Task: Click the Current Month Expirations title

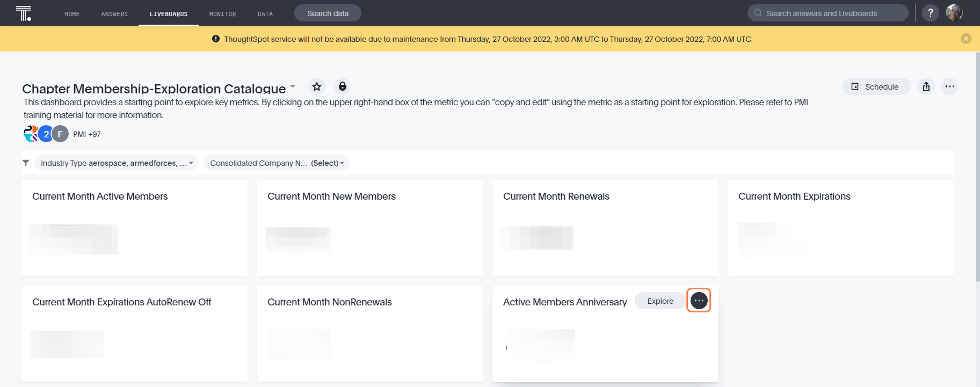Action: point(794,196)
